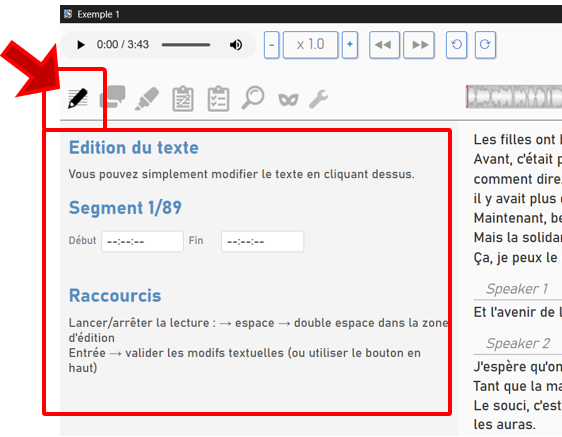Click the line starting 'comment dire'
This screenshot has height=437, width=562.
tap(518, 179)
